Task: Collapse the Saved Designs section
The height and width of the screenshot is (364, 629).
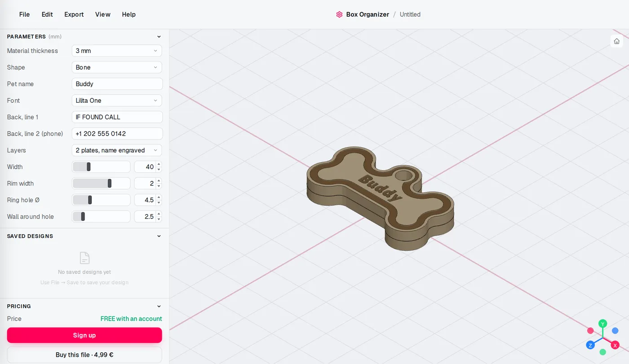Action: [x=159, y=236]
